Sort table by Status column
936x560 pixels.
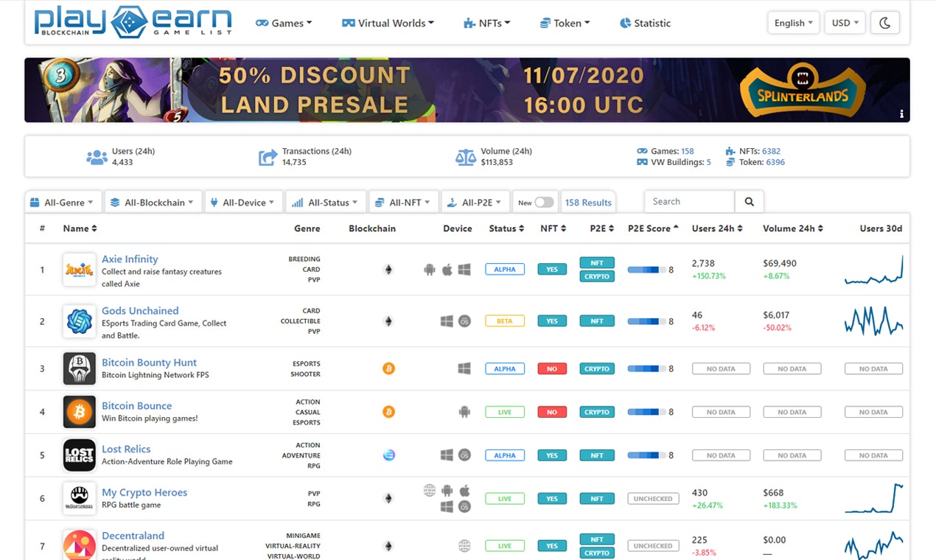pos(506,228)
